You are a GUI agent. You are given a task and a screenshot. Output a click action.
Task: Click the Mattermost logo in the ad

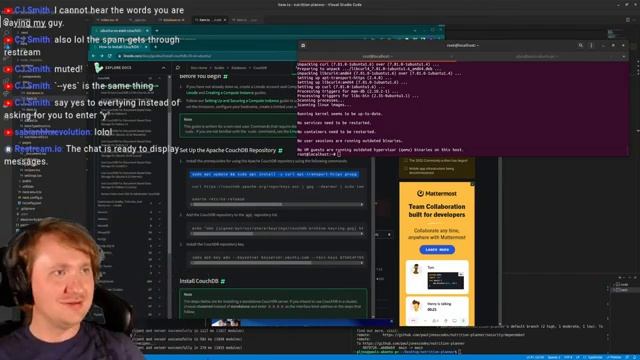(x=437, y=193)
